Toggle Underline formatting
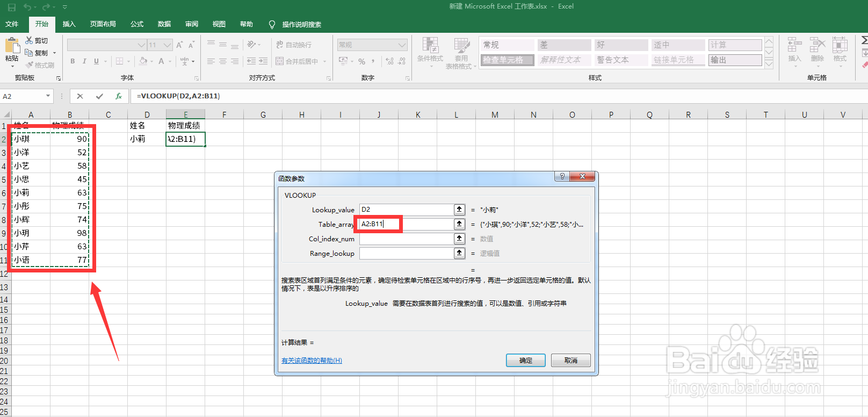The width and height of the screenshot is (868, 417). [x=96, y=61]
